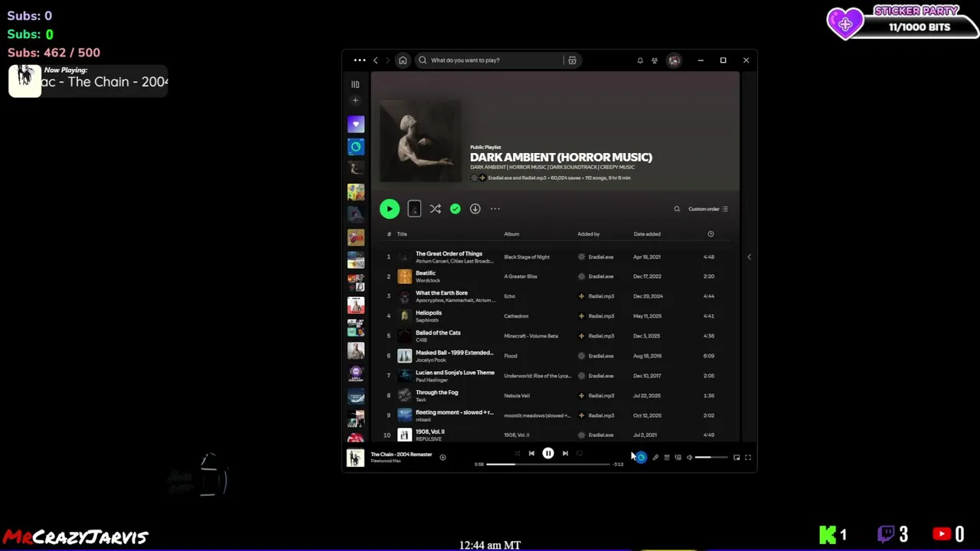
Task: Search within the playlist
Action: [677, 209]
